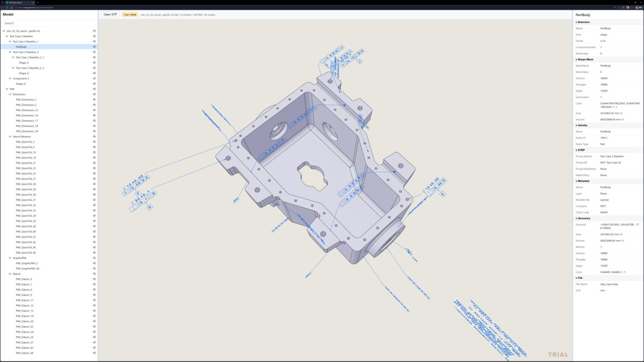The width and height of the screenshot is (644, 362).
Task: Click eye icon for root nist_ctc_02 node
Action: click(94, 31)
